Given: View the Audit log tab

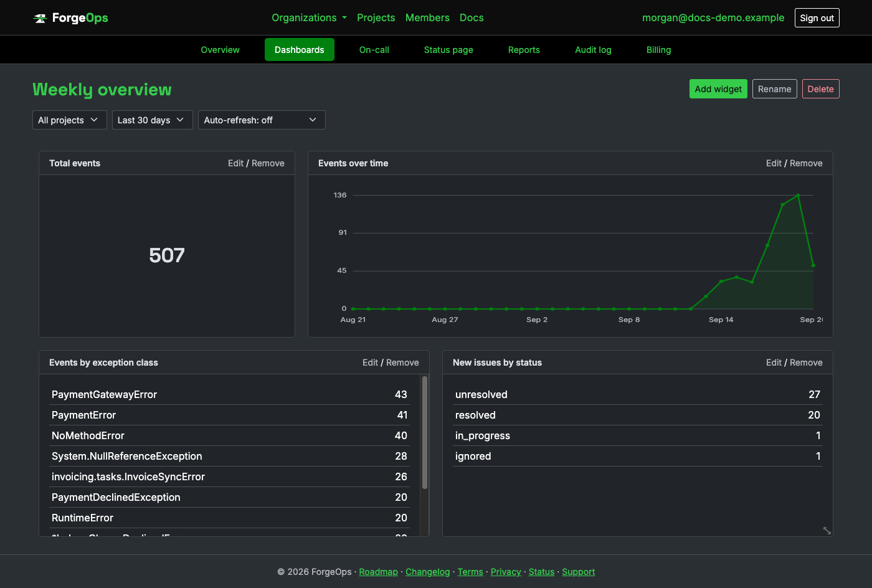Looking at the screenshot, I should (x=593, y=50).
